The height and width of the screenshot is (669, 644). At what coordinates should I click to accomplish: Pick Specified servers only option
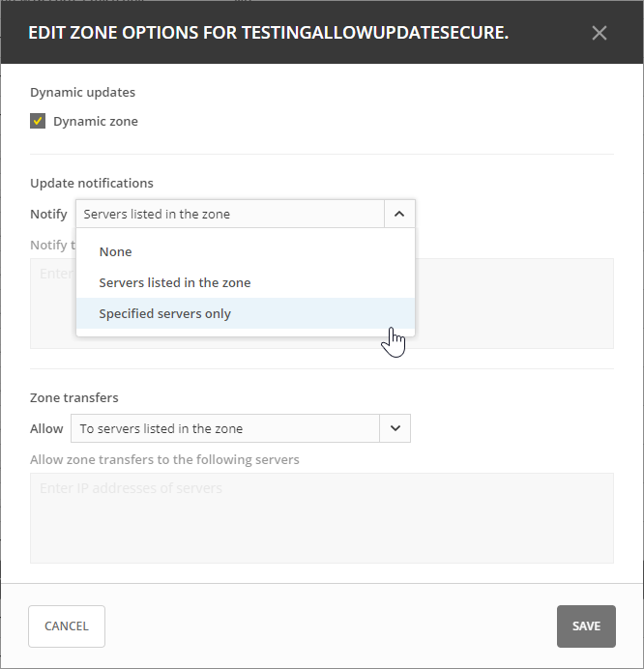164,313
